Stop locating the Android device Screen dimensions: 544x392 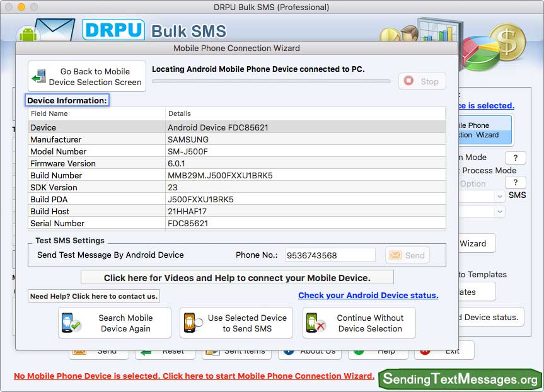coord(422,81)
